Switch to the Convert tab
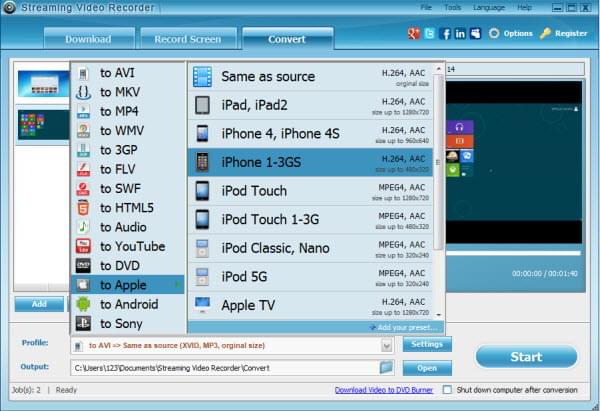Image resolution: width=600 pixels, height=411 pixels. (287, 39)
